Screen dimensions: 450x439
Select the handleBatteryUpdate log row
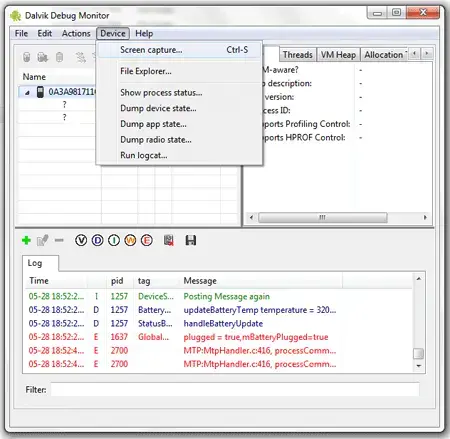[x=218, y=324]
